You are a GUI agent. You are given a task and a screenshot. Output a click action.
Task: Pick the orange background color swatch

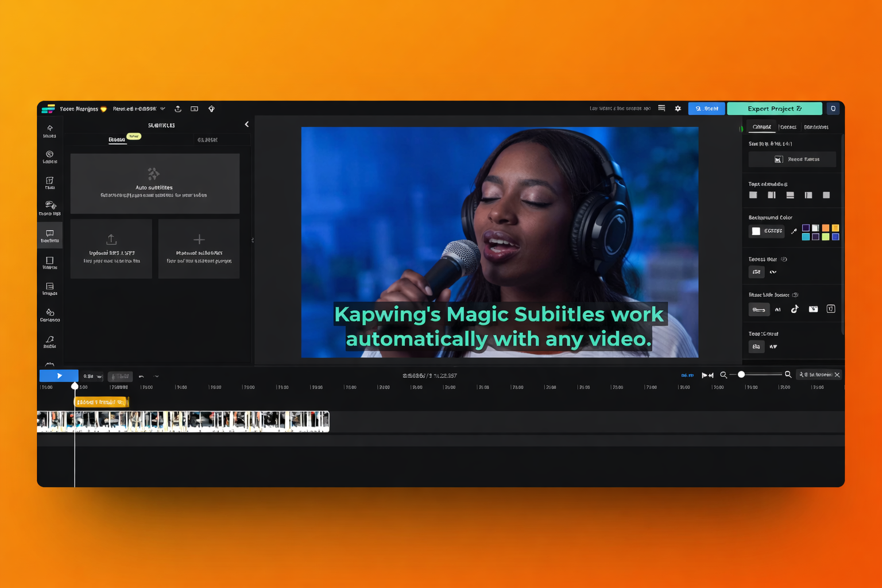click(825, 228)
